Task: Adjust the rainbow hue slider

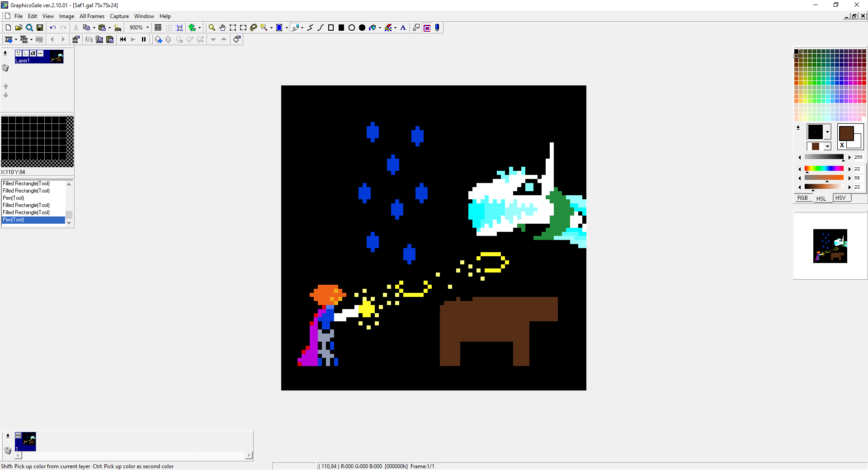Action: click(x=824, y=169)
